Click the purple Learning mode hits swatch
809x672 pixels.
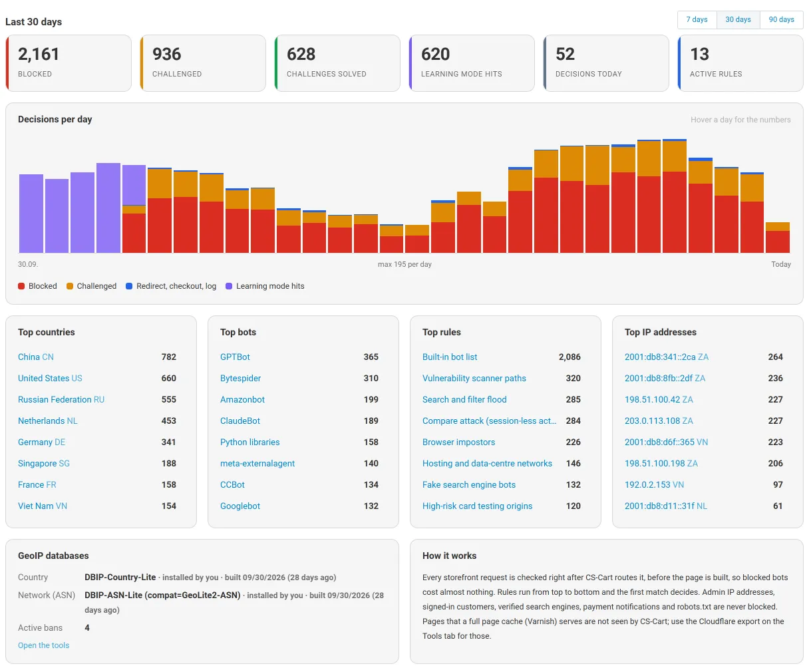point(229,286)
